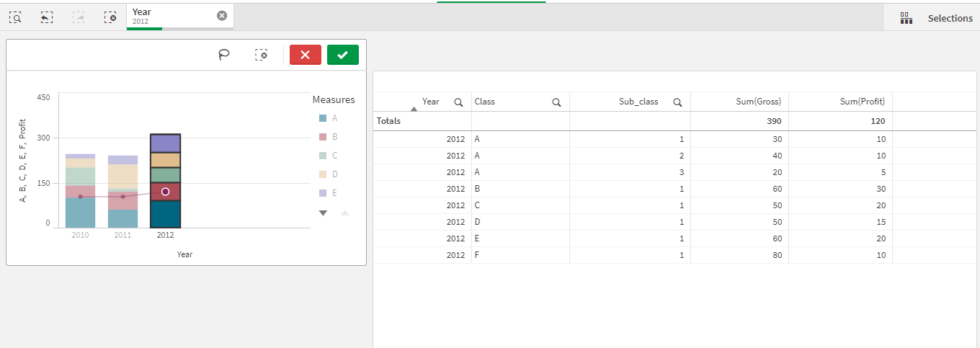The image size is (980, 348).
Task: Search in the Sub_class column
Action: pos(677,102)
